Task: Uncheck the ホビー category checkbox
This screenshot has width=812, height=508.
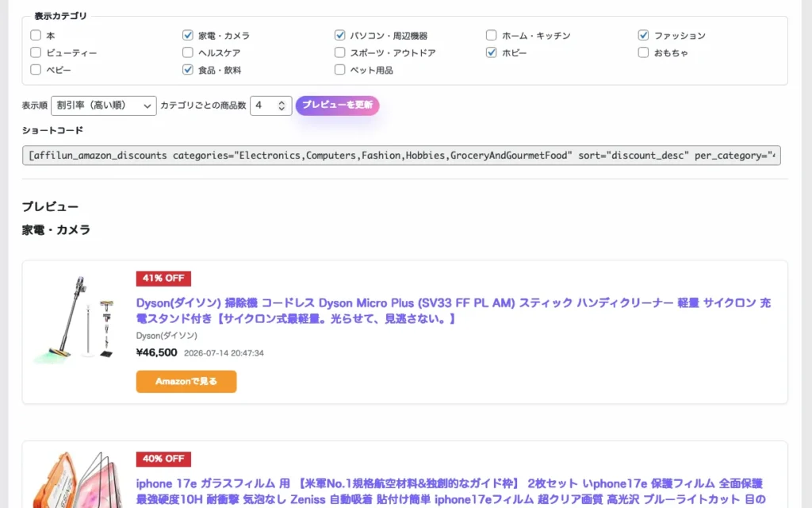Action: [492, 52]
